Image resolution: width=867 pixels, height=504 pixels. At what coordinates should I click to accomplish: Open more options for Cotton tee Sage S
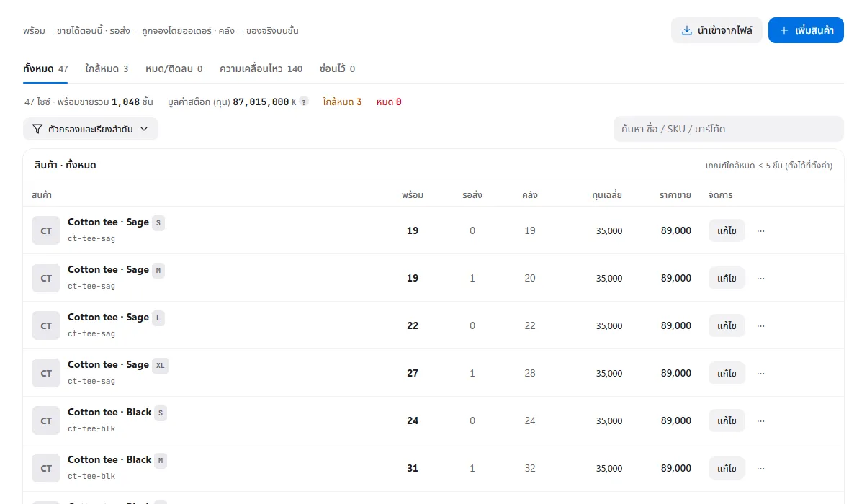click(760, 231)
